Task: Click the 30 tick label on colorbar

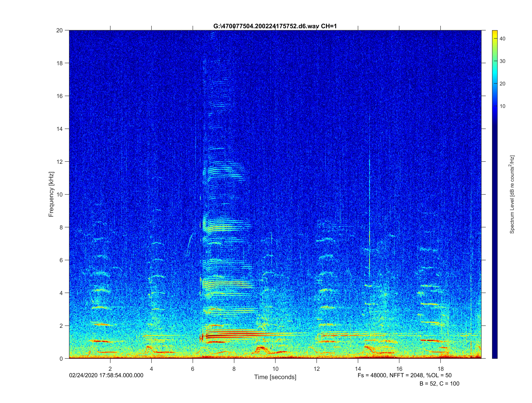Action: coord(502,61)
